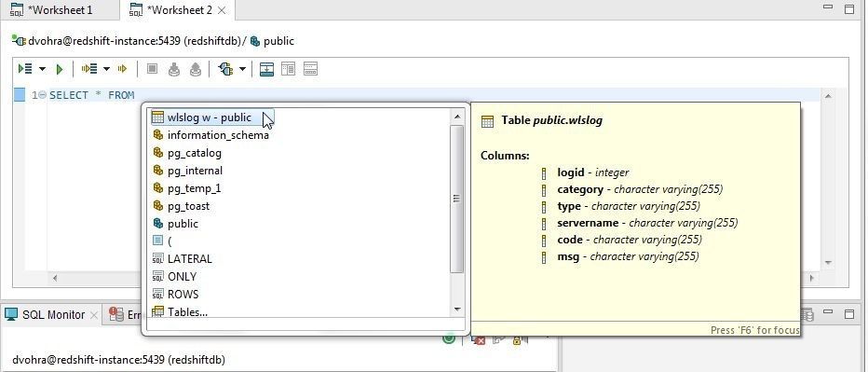The width and height of the screenshot is (868, 372).
Task: Click the grayed Stop execution icon
Action: (x=152, y=69)
